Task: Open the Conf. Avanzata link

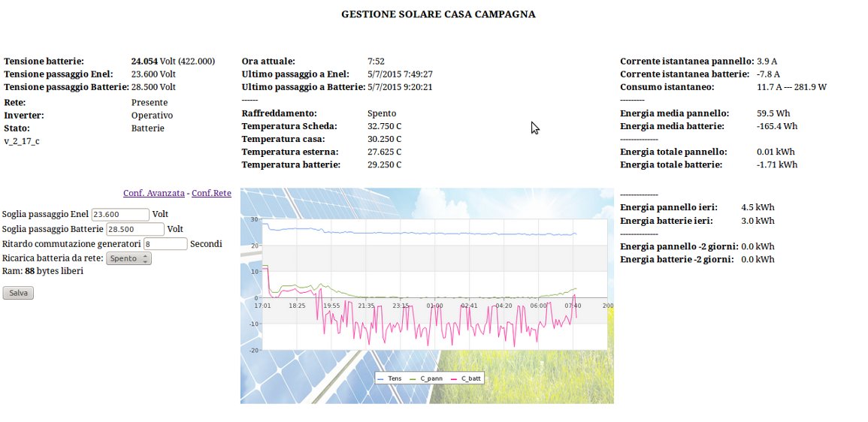Action: click(x=154, y=194)
